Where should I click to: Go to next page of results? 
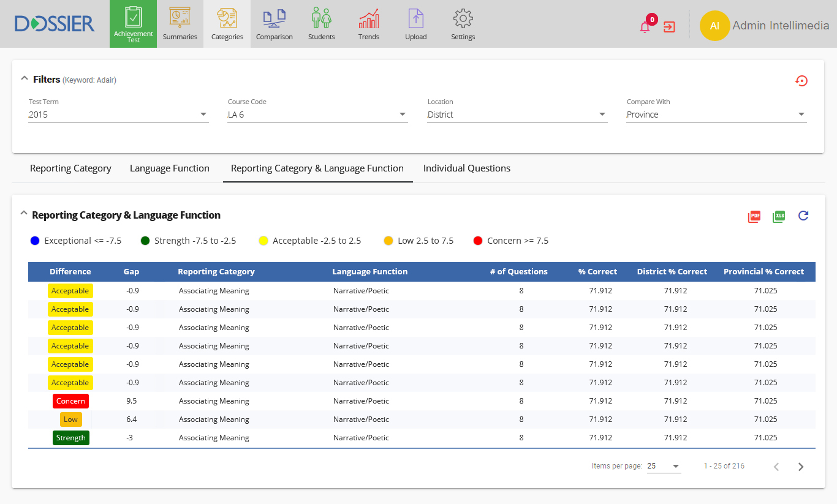[x=801, y=467]
